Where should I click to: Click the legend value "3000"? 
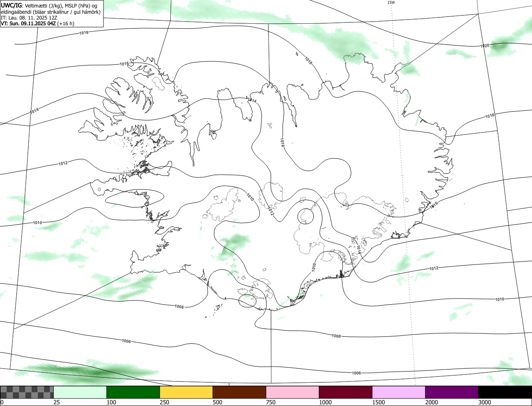tap(485, 402)
